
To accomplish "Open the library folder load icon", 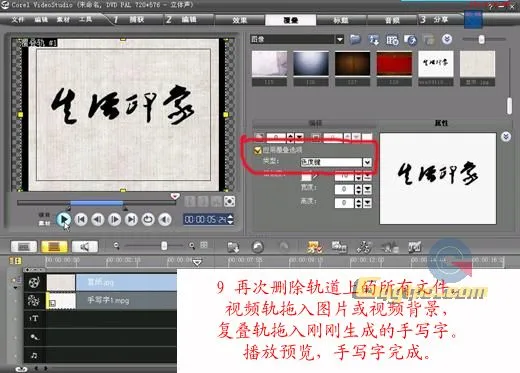I will pos(355,40).
